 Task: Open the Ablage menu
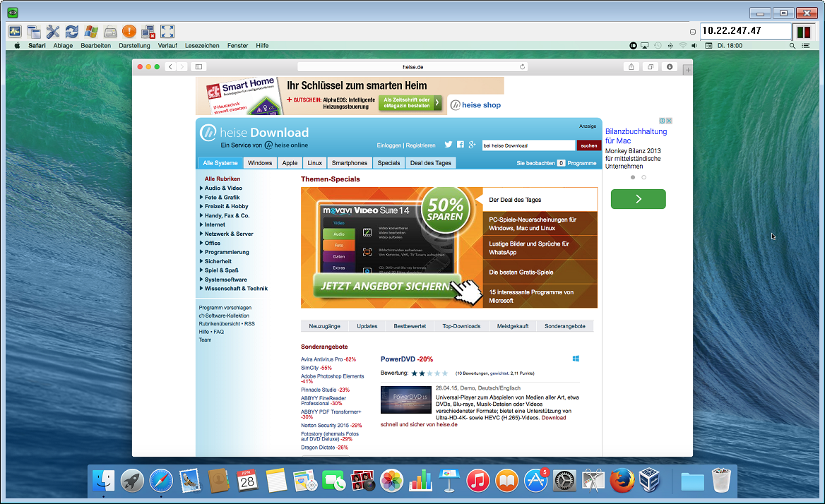63,46
